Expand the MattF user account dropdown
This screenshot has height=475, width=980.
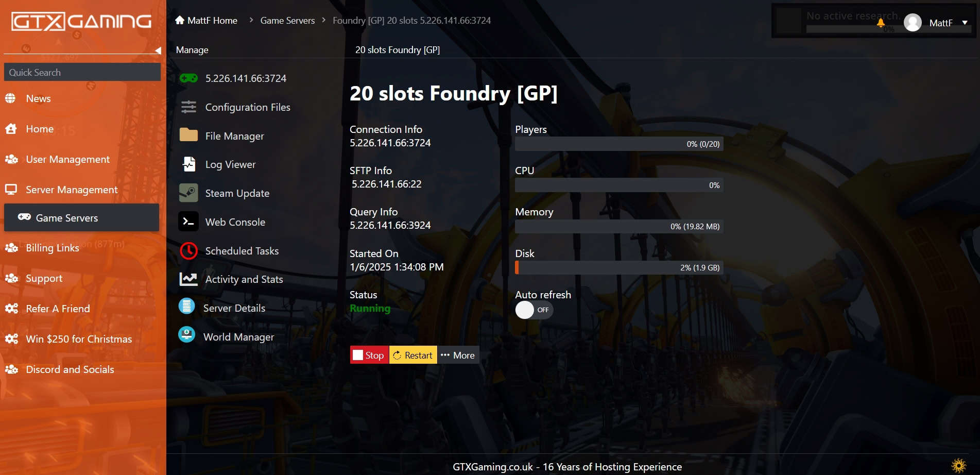(x=965, y=23)
